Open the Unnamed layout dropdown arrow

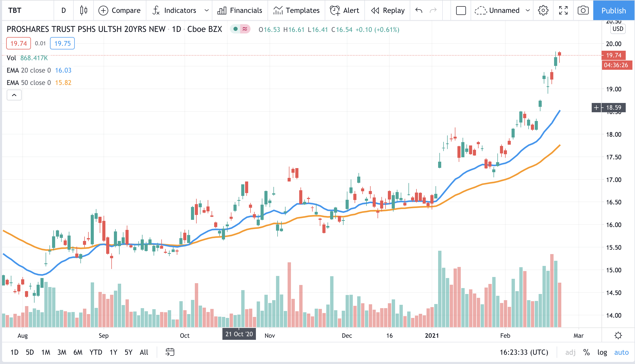pos(528,10)
